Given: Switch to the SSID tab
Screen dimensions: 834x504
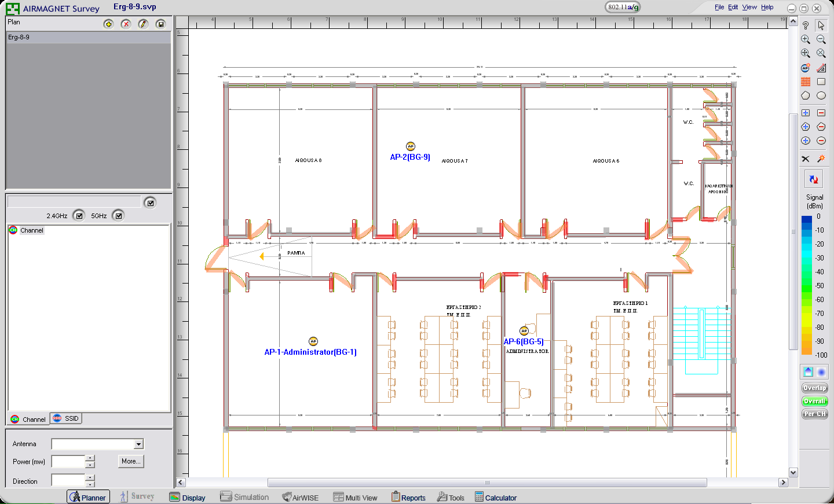Looking at the screenshot, I should coord(66,418).
